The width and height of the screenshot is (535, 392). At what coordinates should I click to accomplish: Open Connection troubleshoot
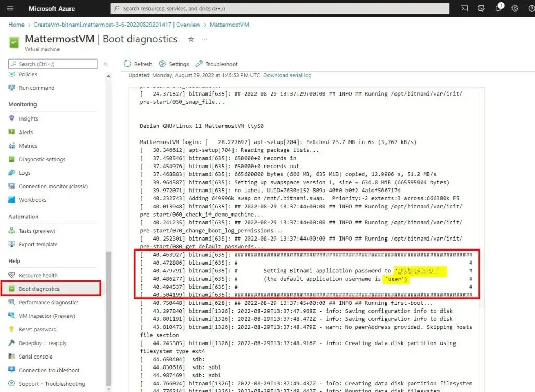click(49, 370)
